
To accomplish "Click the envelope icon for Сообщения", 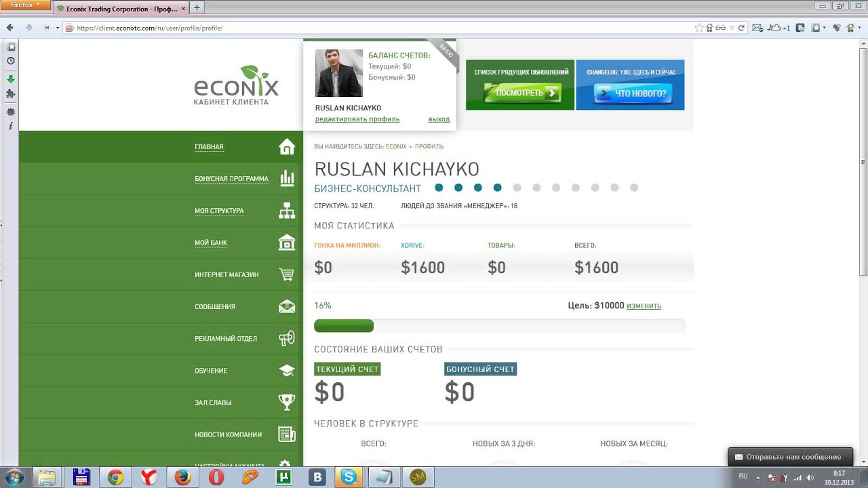I will click(x=287, y=306).
